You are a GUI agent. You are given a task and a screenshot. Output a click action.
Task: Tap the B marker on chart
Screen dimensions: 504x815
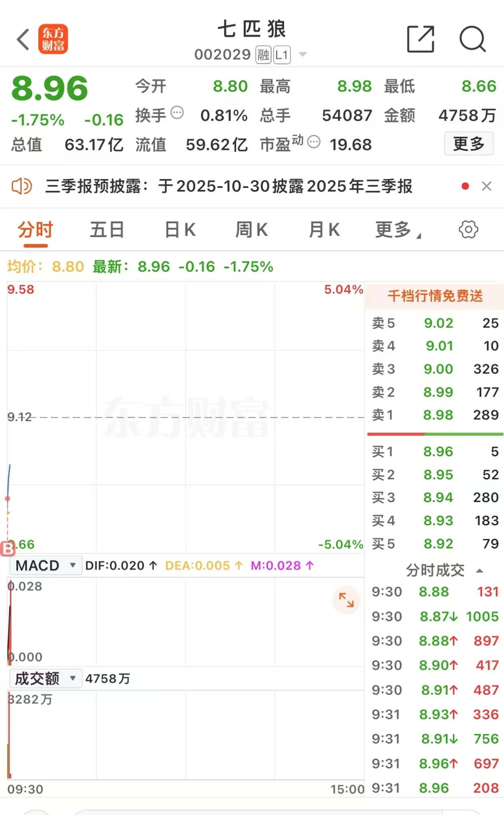(8, 549)
